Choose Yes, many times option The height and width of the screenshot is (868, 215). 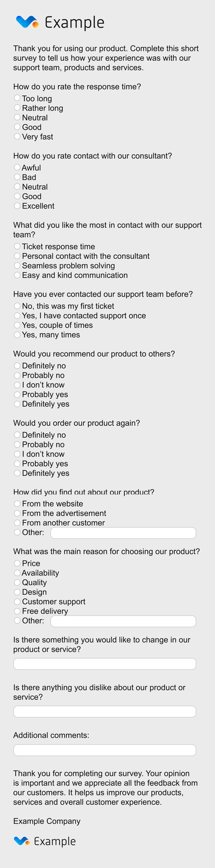pos(17,334)
